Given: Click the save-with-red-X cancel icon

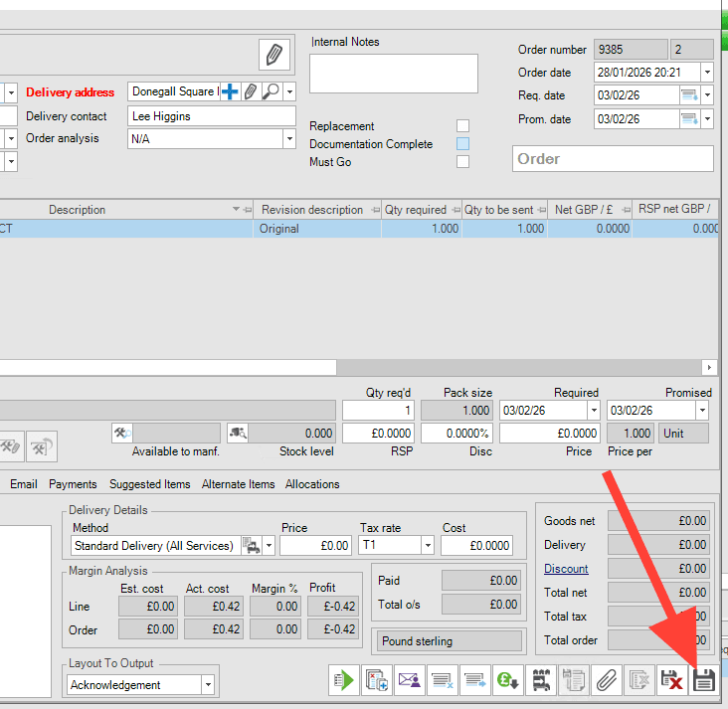Looking at the screenshot, I should pos(672,681).
